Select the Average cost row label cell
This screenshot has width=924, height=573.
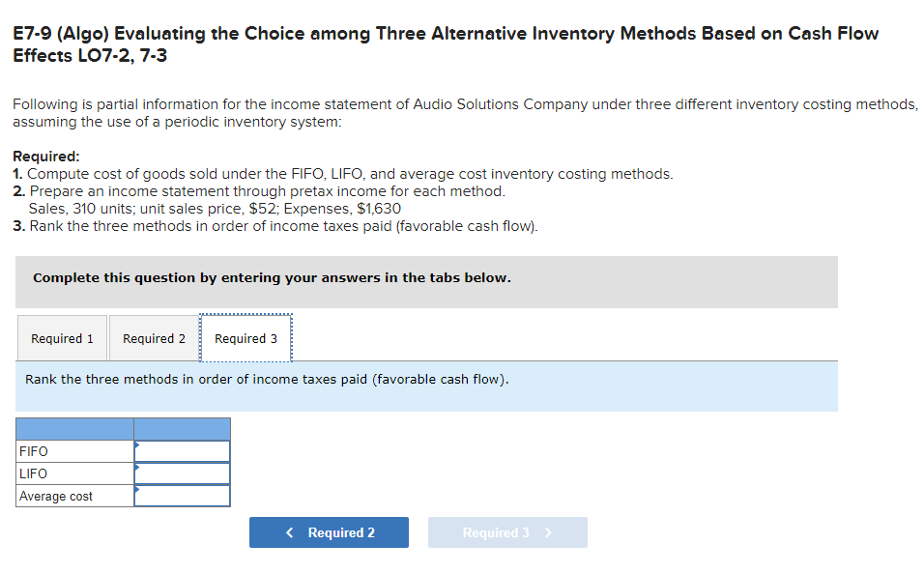point(74,496)
